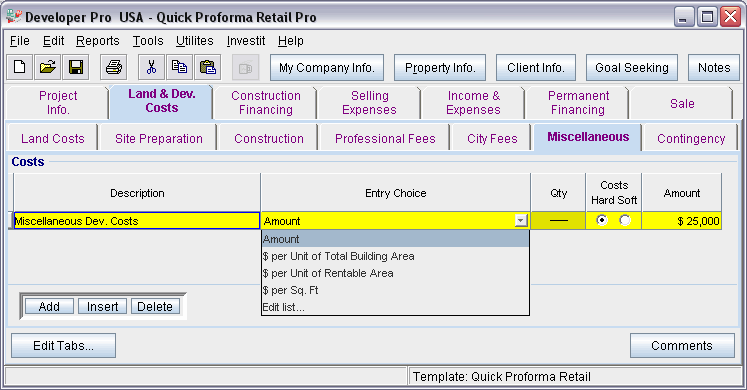Click the Save floppy disk icon

coord(76,67)
